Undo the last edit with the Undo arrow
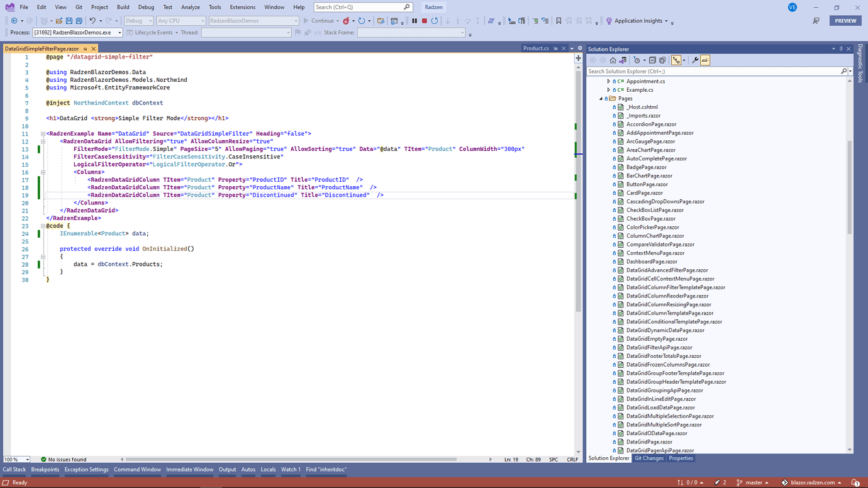The width and height of the screenshot is (868, 488). click(92, 21)
